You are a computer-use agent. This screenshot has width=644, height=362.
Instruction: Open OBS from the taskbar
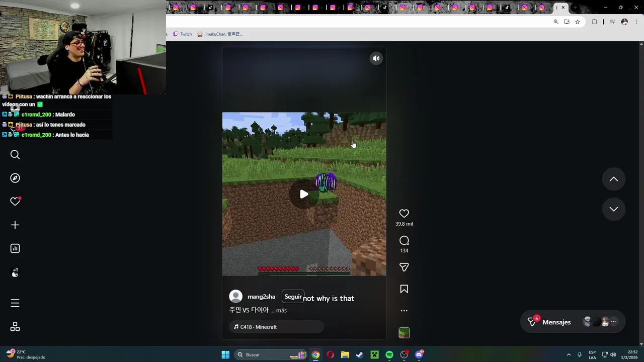pos(404,354)
